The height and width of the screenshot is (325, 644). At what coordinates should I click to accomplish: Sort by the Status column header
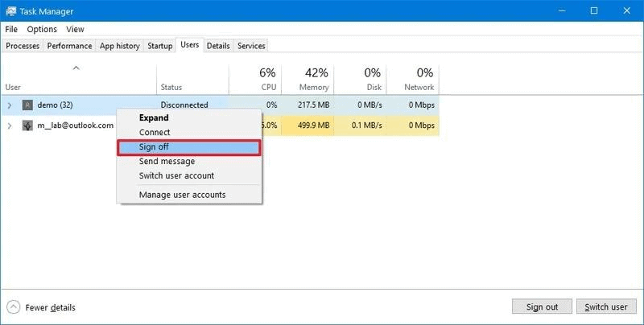click(192, 79)
